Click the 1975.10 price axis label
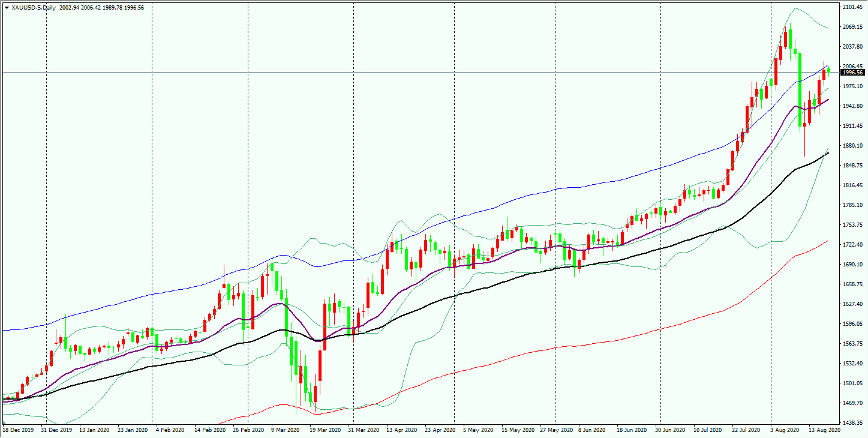This screenshot has width=868, height=438. (853, 86)
